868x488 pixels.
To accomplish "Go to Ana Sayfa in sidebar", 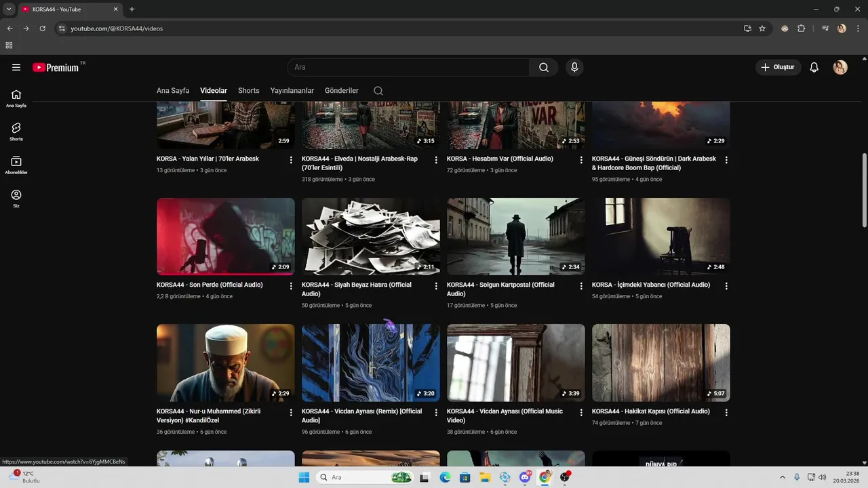I will [x=16, y=98].
